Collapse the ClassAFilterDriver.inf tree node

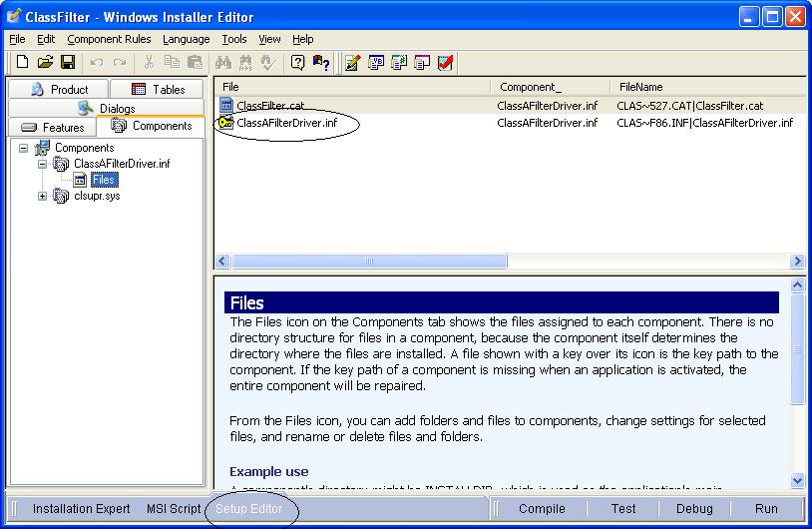[x=43, y=165]
